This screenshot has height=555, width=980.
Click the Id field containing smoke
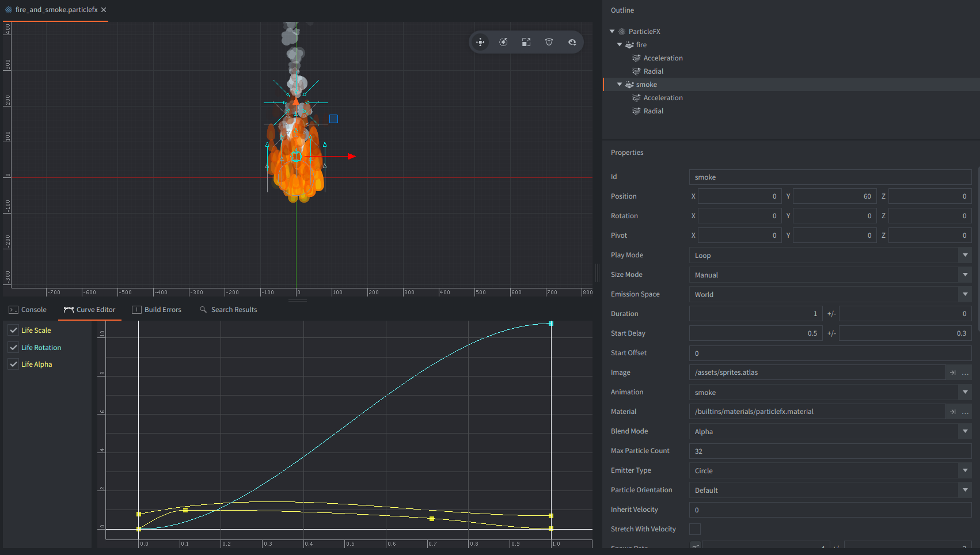click(830, 177)
